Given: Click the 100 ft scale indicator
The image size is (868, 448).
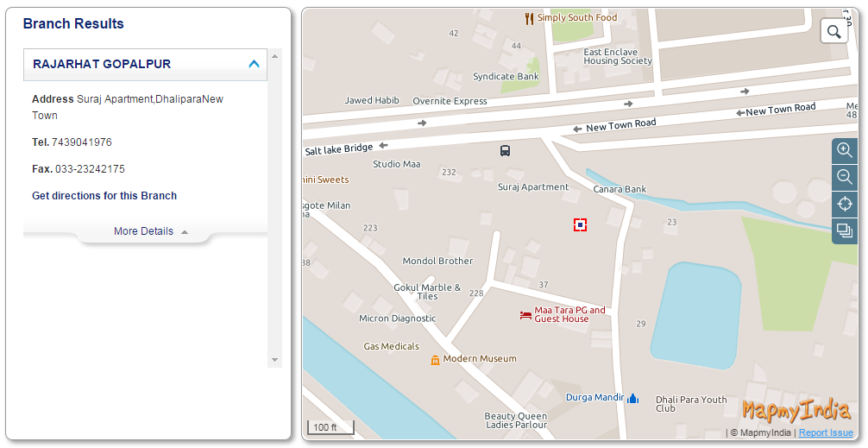Looking at the screenshot, I should click(330, 427).
